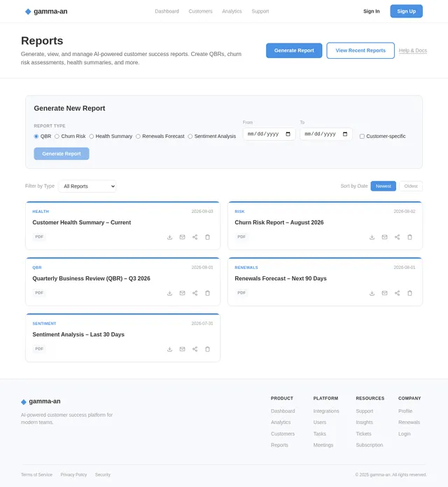Image resolution: width=448 pixels, height=487 pixels.
Task: Open Support in the top navigation
Action: (260, 11)
